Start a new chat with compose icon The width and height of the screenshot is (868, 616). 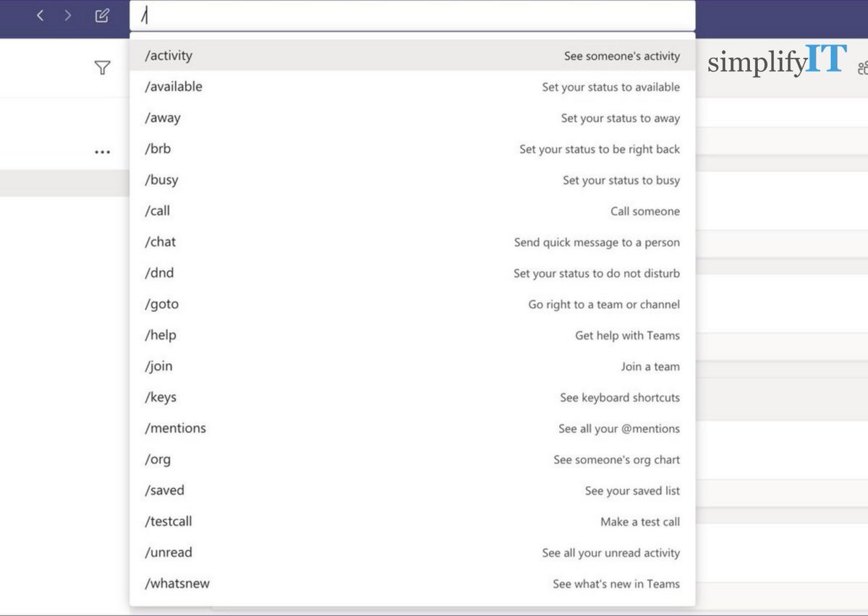pos(103,15)
